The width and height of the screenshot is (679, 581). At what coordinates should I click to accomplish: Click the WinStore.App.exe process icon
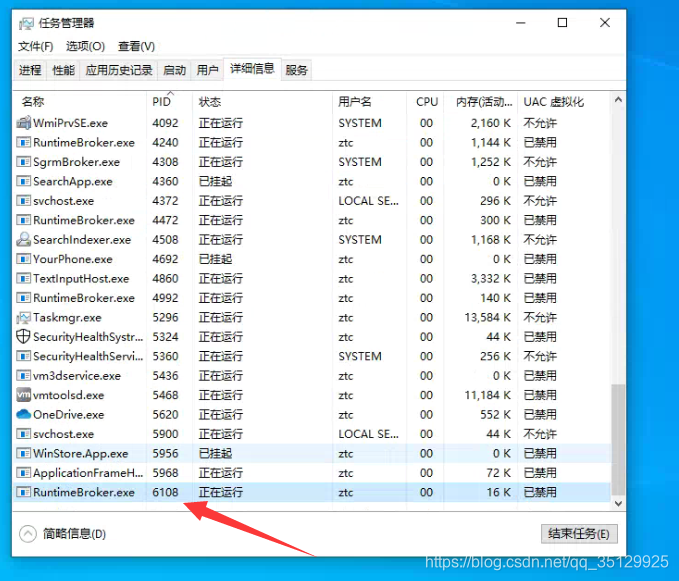coord(23,453)
